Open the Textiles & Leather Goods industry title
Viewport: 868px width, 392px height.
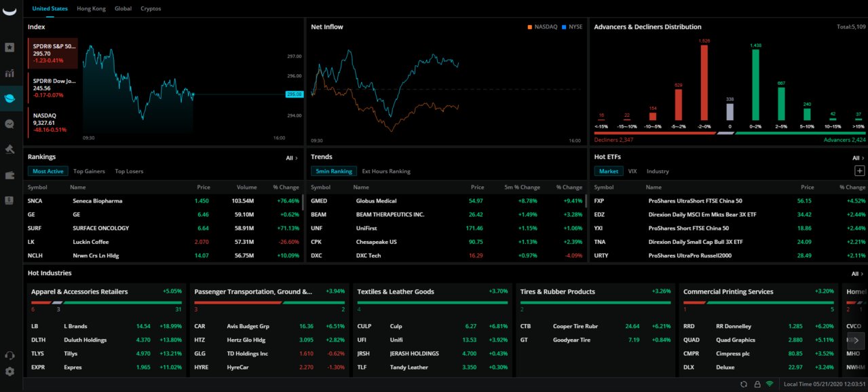click(x=396, y=291)
